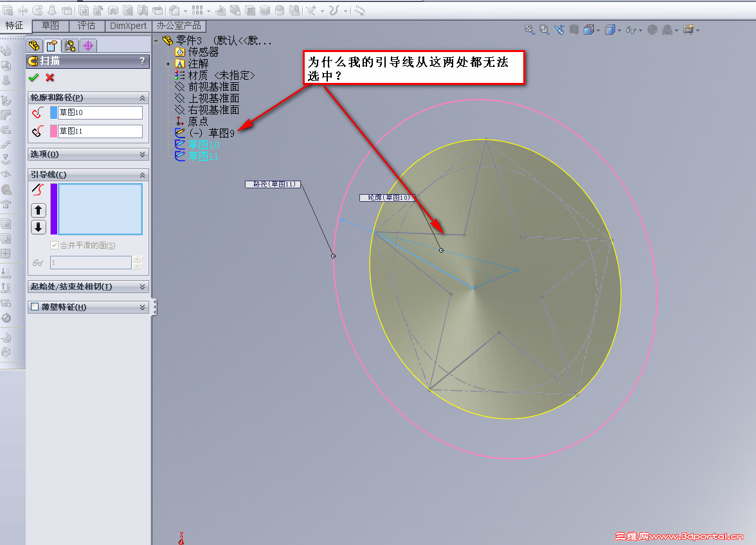The width and height of the screenshot is (756, 545).
Task: Click Lofted Boss icon in toolbar
Action: [x=52, y=10]
